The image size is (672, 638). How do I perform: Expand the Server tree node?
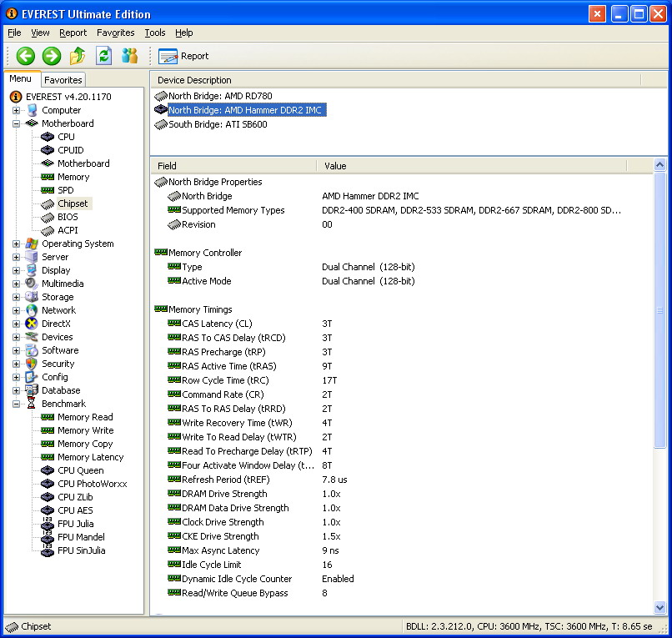(x=17, y=257)
